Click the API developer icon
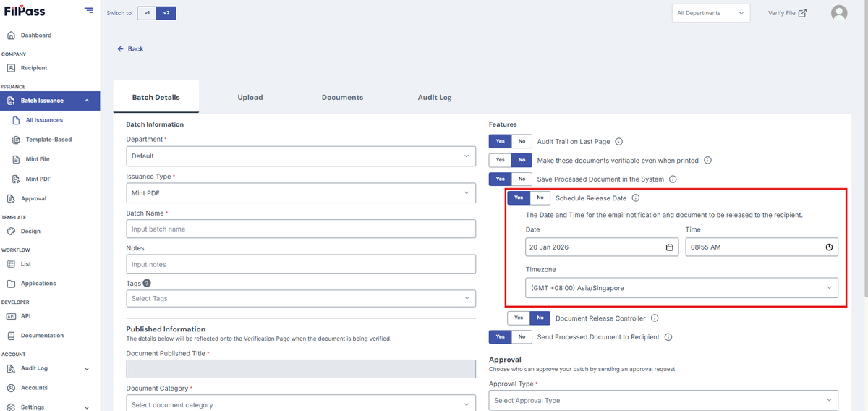 tap(11, 316)
